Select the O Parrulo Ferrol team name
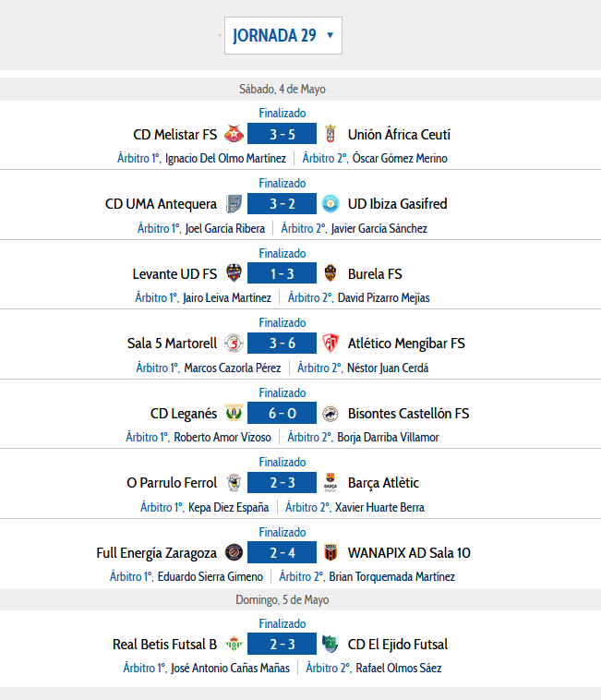 pos(172,483)
